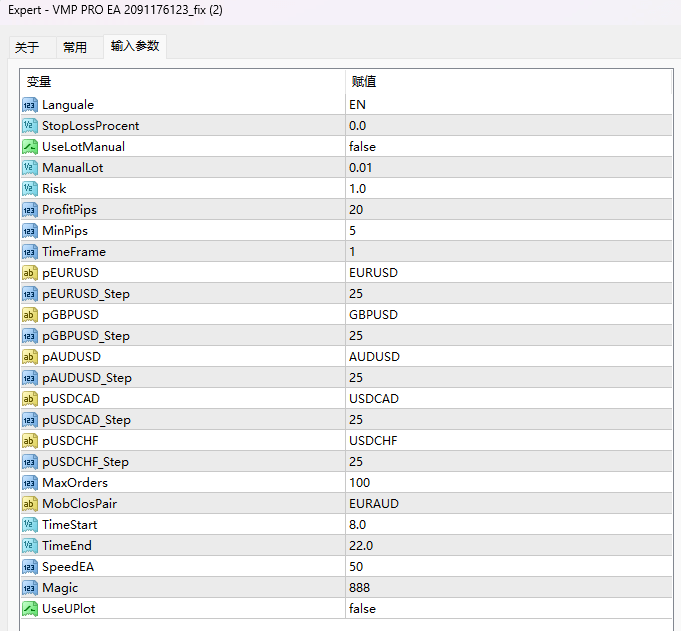
Task: Click the double-type icon beside Risk
Action: (30, 189)
